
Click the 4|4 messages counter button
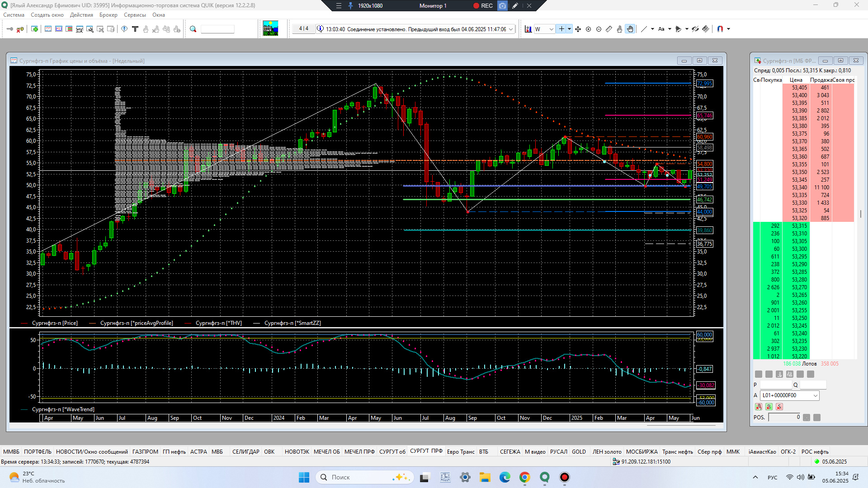(303, 28)
